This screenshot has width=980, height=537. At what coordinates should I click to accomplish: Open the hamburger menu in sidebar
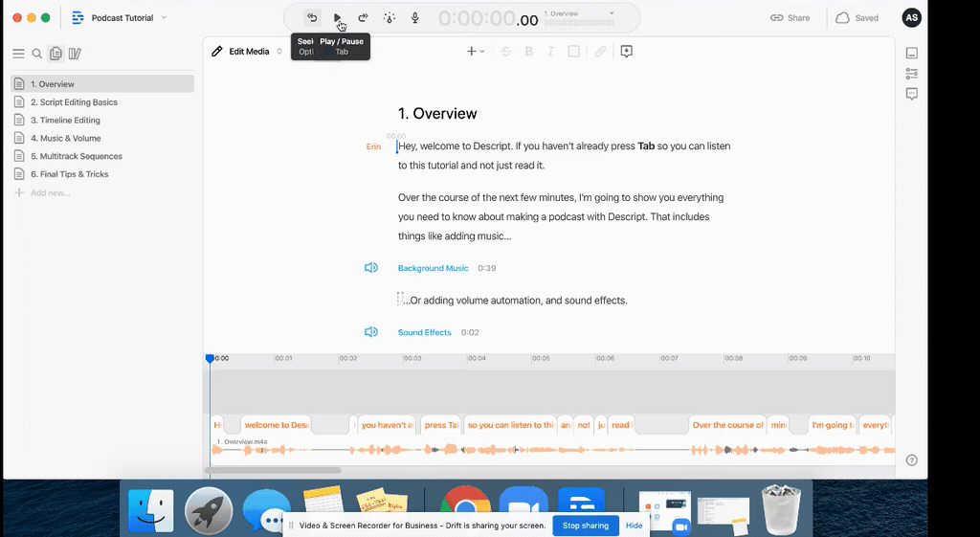pos(19,54)
